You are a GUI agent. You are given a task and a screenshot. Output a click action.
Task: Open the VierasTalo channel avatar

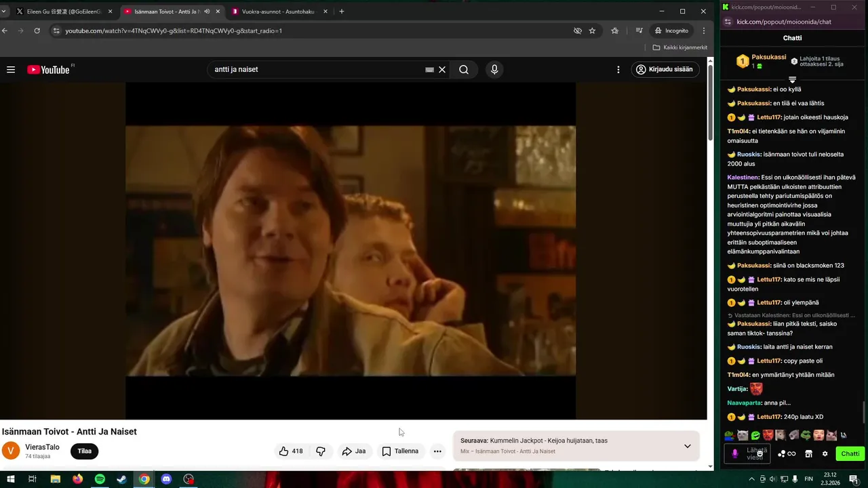pos(11,451)
